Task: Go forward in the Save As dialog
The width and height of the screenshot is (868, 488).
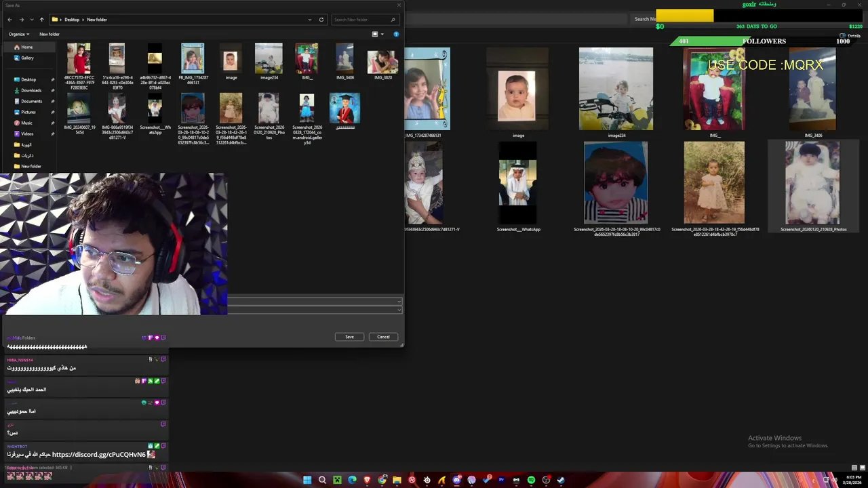Action: click(22, 20)
